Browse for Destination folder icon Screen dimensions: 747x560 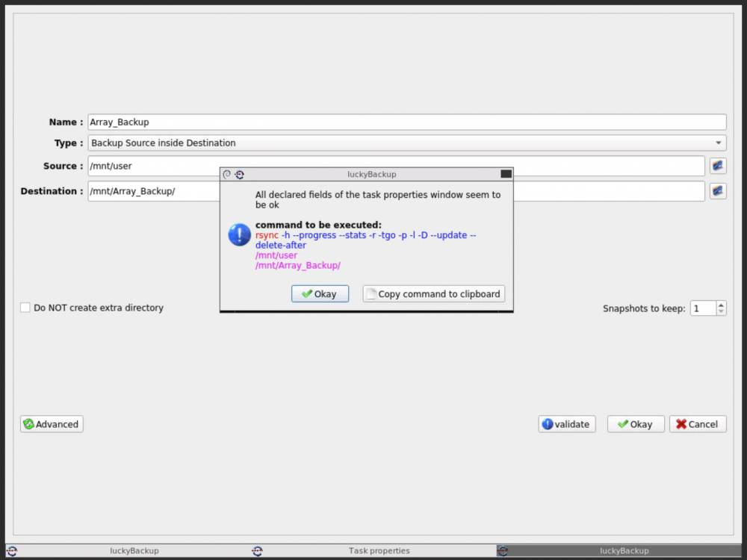point(718,191)
